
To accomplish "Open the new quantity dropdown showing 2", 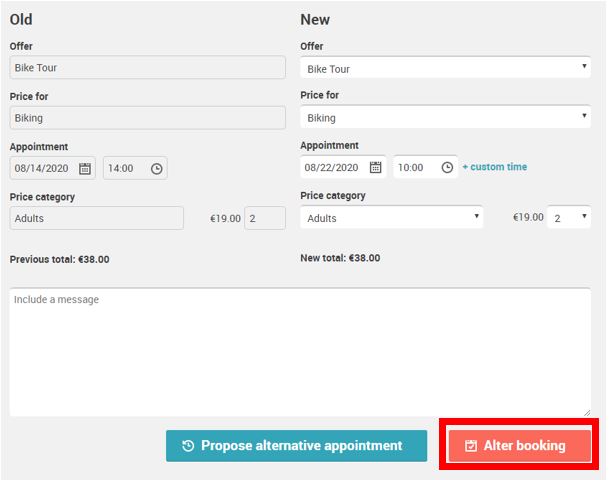I will click(x=569, y=217).
